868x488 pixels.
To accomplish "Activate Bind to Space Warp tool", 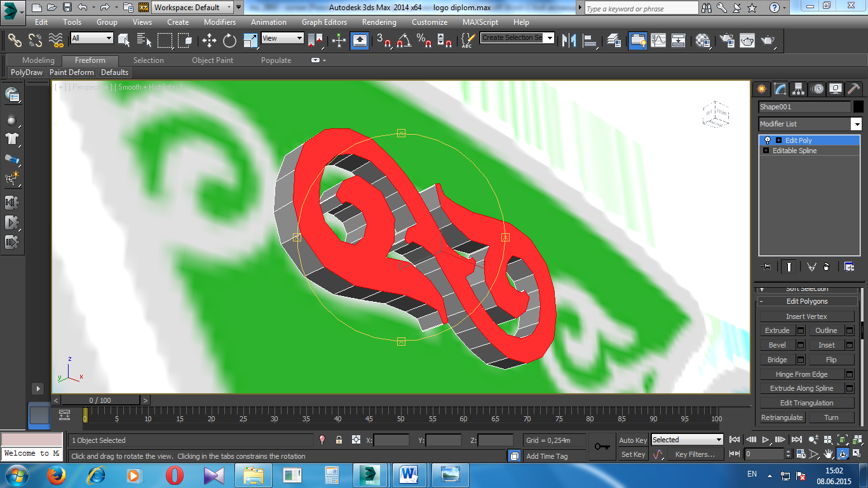I will coord(57,41).
